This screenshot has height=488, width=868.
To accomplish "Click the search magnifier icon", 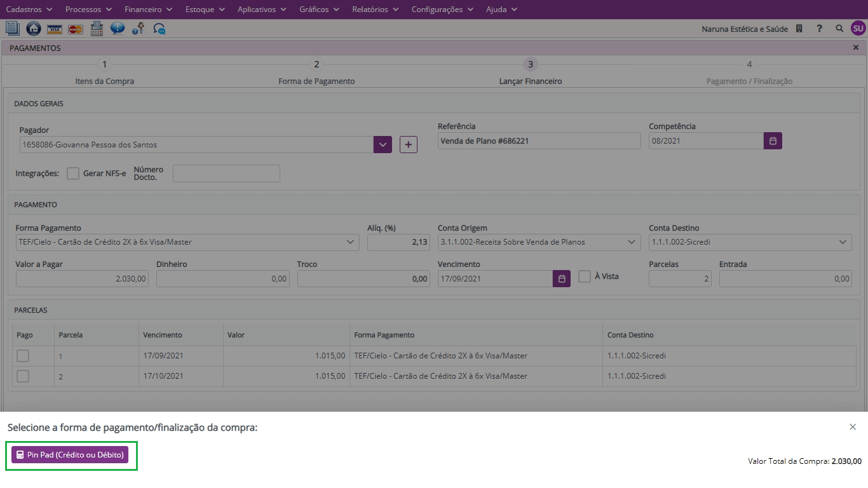I will pos(839,29).
